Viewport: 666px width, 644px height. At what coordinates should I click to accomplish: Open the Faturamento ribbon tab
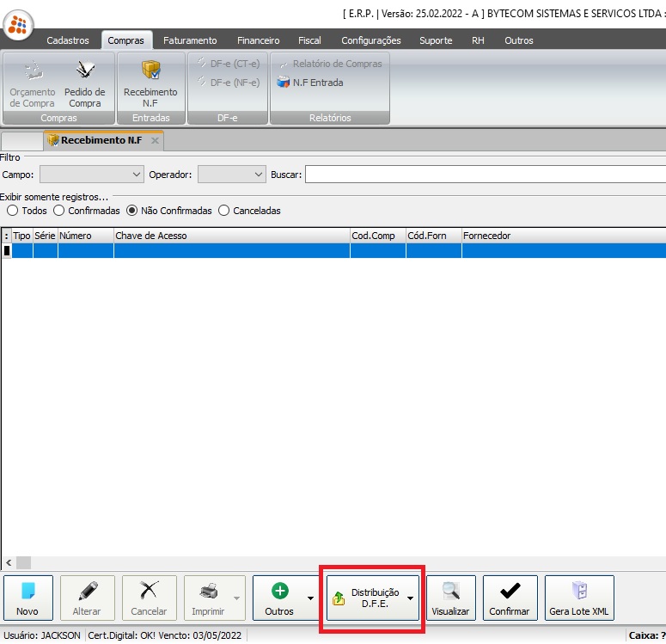[x=192, y=40]
